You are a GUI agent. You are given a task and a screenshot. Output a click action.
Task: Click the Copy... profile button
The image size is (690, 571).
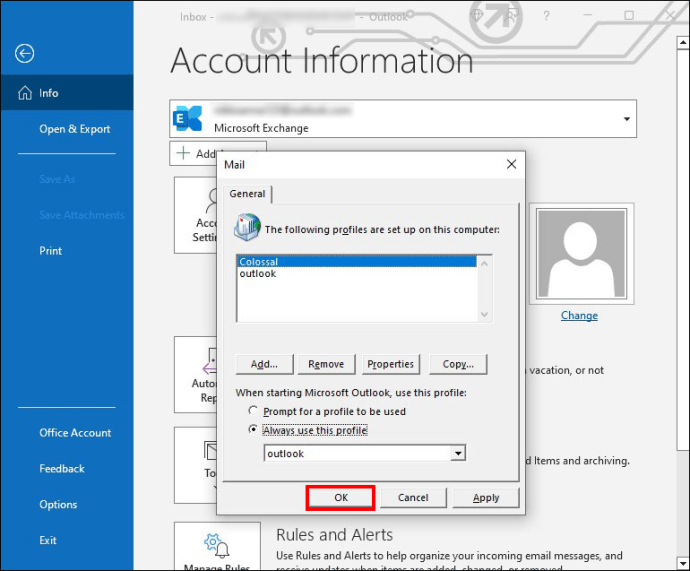[x=458, y=364]
